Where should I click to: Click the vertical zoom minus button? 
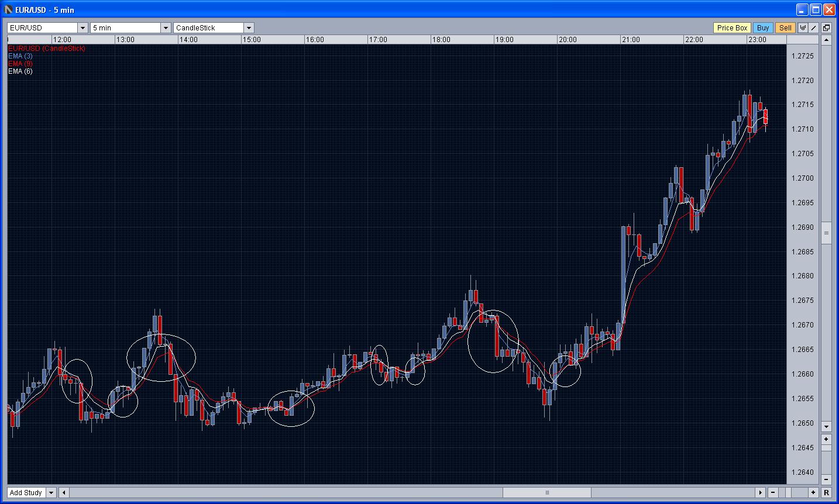click(x=826, y=479)
